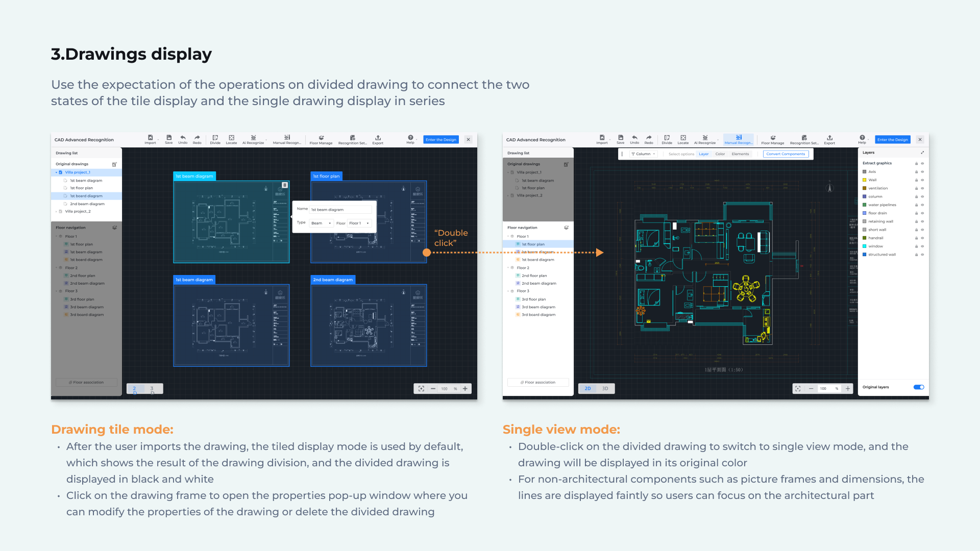The height and width of the screenshot is (551, 980).
Task: Expand the Layers panel with the arrow icon
Action: coord(922,153)
